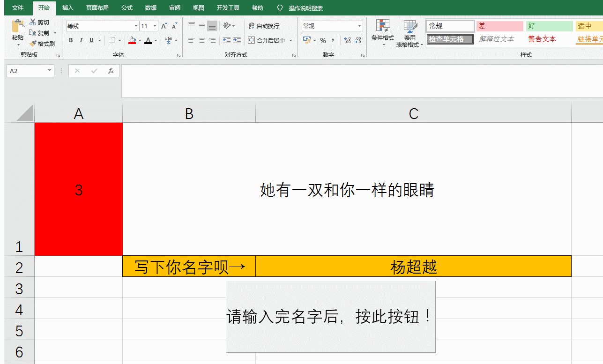This screenshot has width=603, height=364.
Task: Open font size dropdown (11)
Action: [155, 26]
